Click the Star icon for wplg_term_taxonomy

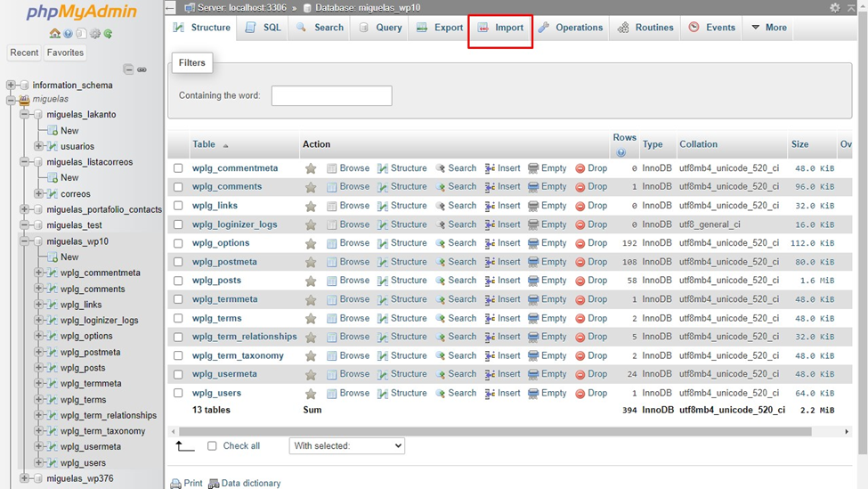pyautogui.click(x=311, y=356)
